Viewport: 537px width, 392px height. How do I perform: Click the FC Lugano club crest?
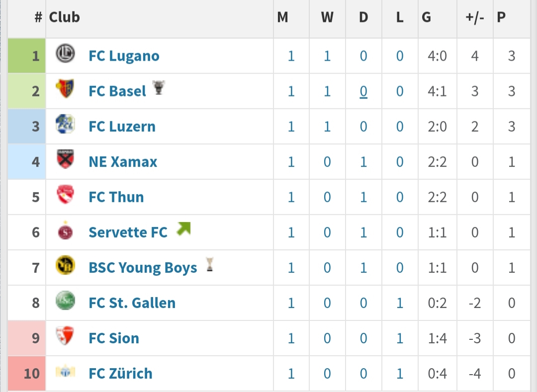65,54
